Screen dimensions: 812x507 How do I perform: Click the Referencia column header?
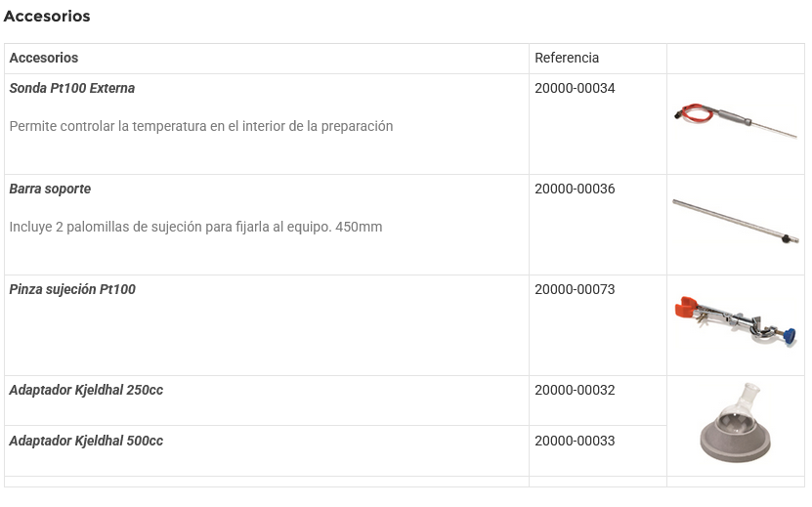[x=567, y=58]
